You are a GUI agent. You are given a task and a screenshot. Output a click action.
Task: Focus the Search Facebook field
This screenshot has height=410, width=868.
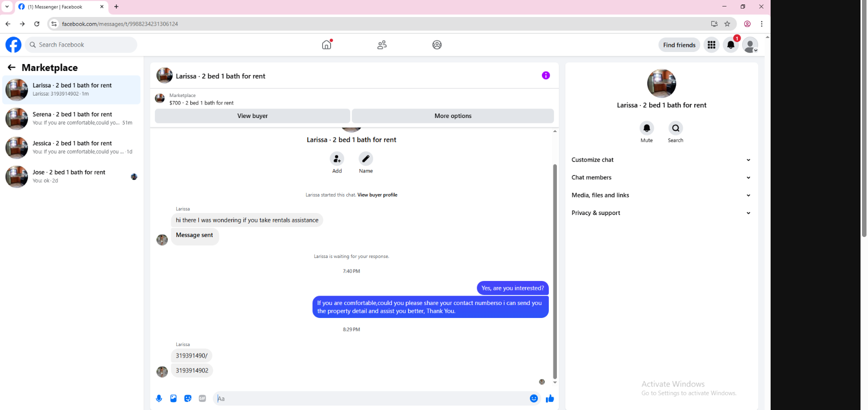[81, 44]
